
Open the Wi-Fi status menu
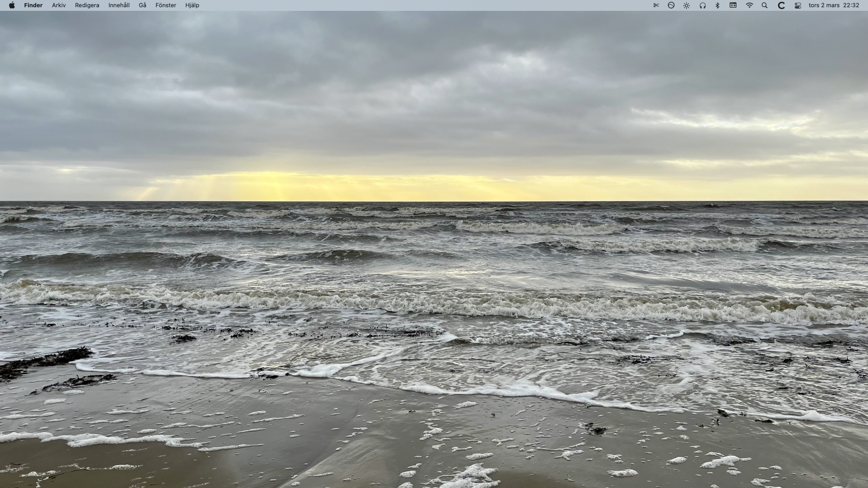(x=749, y=5)
